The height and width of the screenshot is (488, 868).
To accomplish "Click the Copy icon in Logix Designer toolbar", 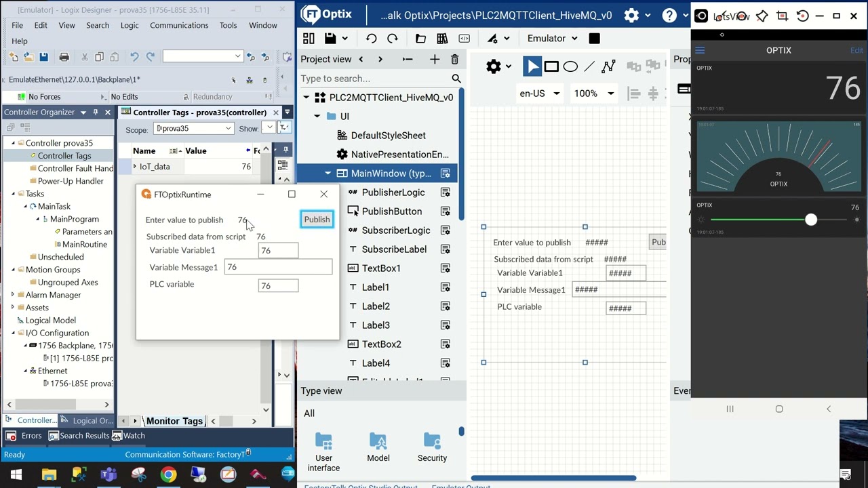I will tap(99, 57).
